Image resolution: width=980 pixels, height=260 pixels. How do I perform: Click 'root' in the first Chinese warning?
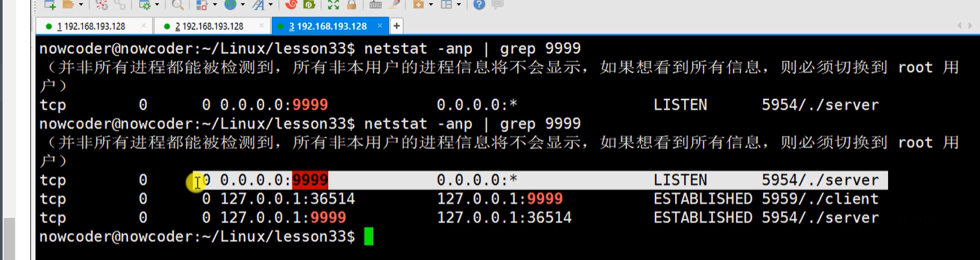(915, 67)
